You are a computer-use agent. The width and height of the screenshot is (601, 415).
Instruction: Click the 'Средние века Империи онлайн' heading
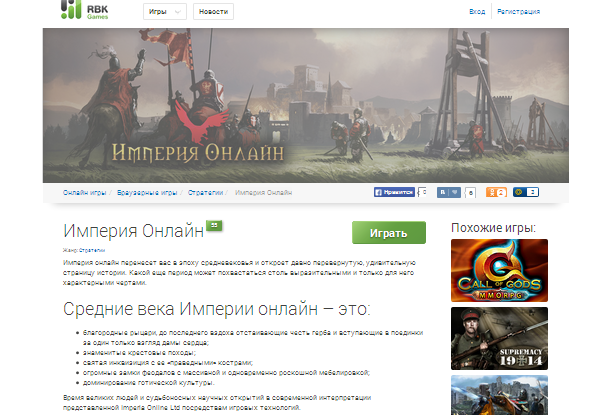click(217, 309)
